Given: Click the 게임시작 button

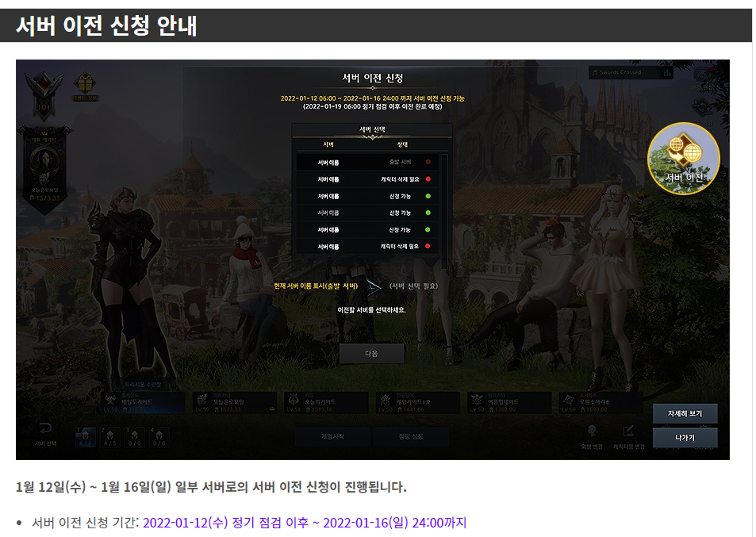Looking at the screenshot, I should point(332,437).
